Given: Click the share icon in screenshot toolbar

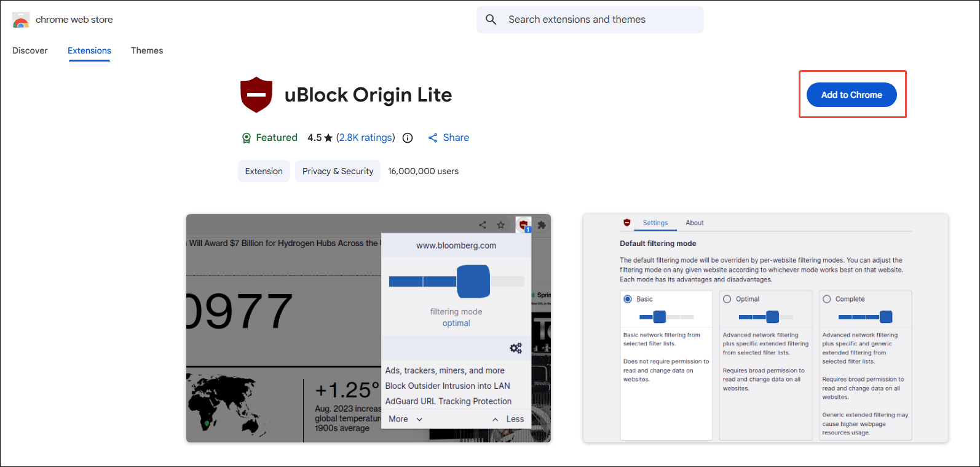Looking at the screenshot, I should 483,225.
